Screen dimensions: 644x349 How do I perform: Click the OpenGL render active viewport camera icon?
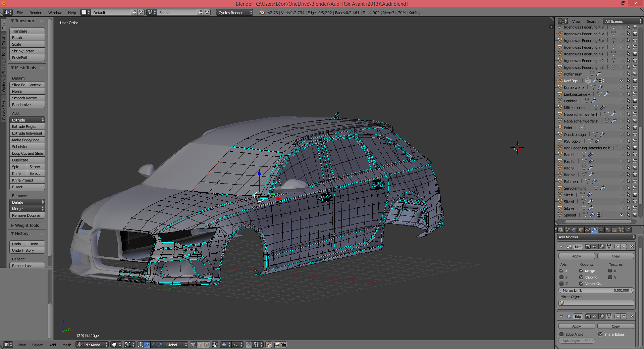[x=277, y=345]
